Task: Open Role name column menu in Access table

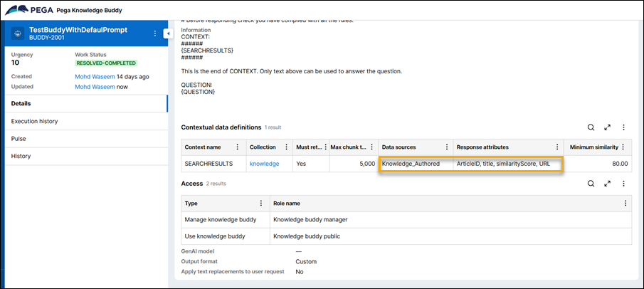Action: [625, 203]
